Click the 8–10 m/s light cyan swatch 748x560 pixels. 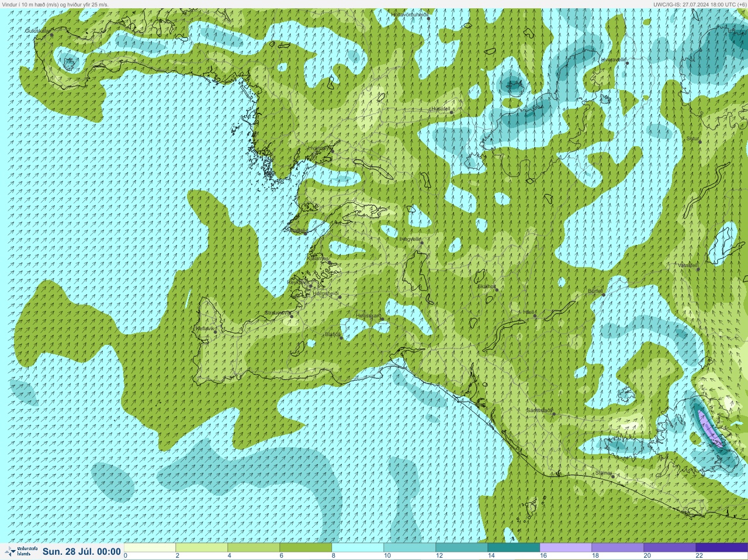coord(358,548)
